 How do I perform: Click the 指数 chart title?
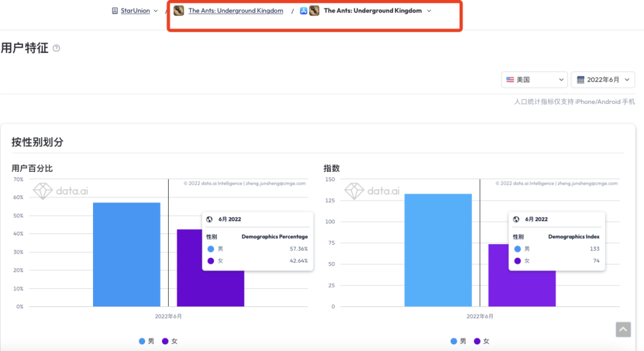(x=332, y=168)
